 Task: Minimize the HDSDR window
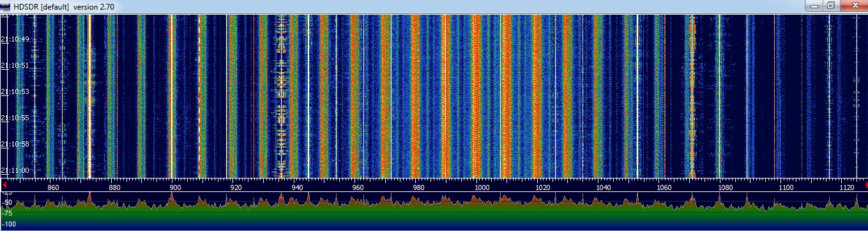click(x=814, y=5)
